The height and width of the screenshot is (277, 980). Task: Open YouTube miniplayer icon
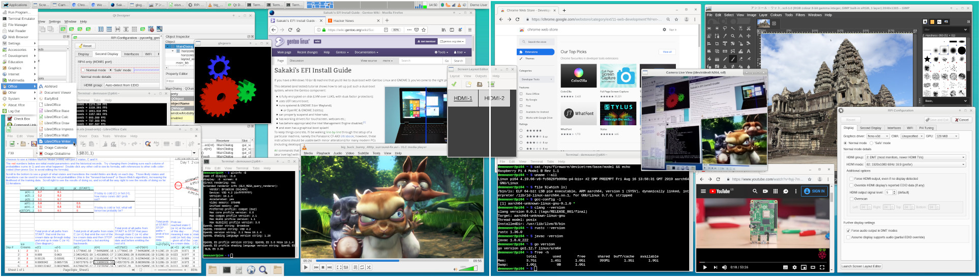804,267
